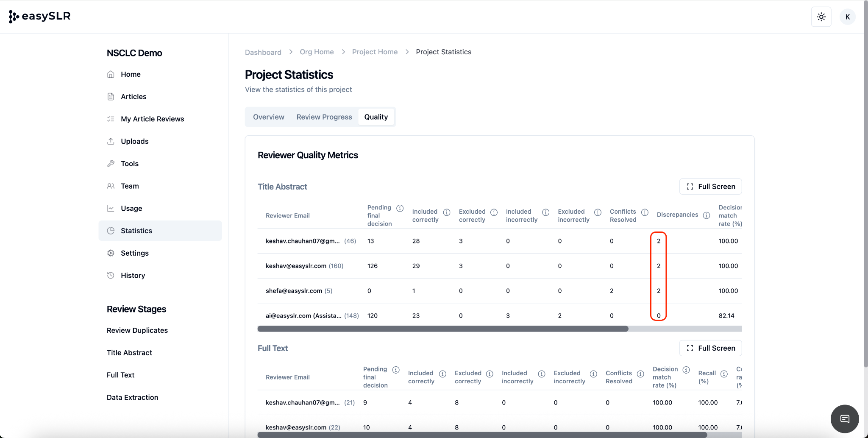The width and height of the screenshot is (868, 438).
Task: Toggle the light/dark theme sun icon
Action: click(821, 17)
